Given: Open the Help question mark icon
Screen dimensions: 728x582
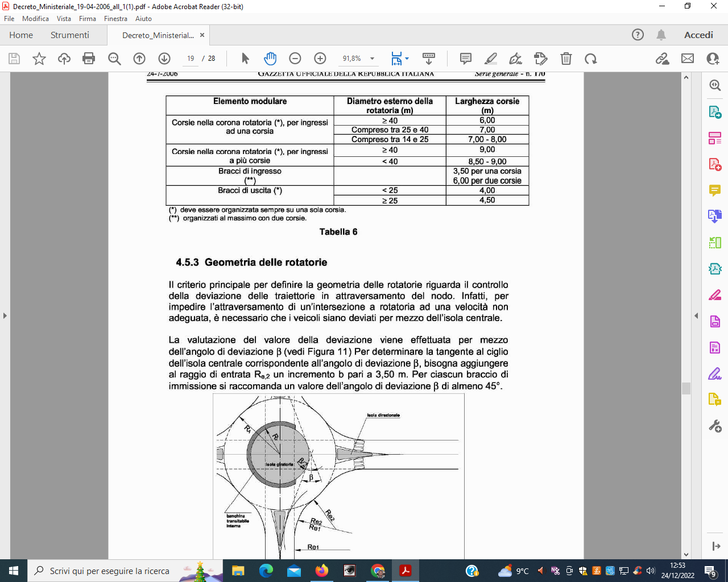Looking at the screenshot, I should (x=638, y=35).
